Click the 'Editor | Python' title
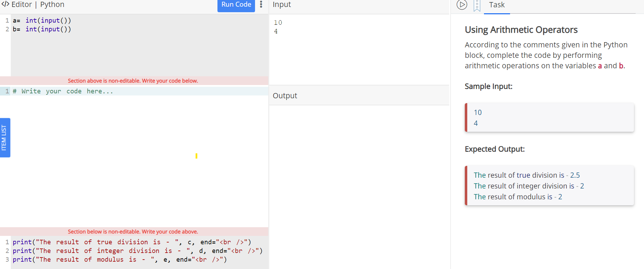Screen dimensions: 644x269 click(38, 5)
